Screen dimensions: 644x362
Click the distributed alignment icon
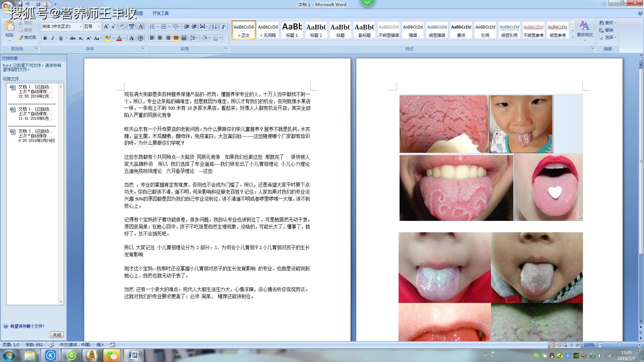coord(184,38)
